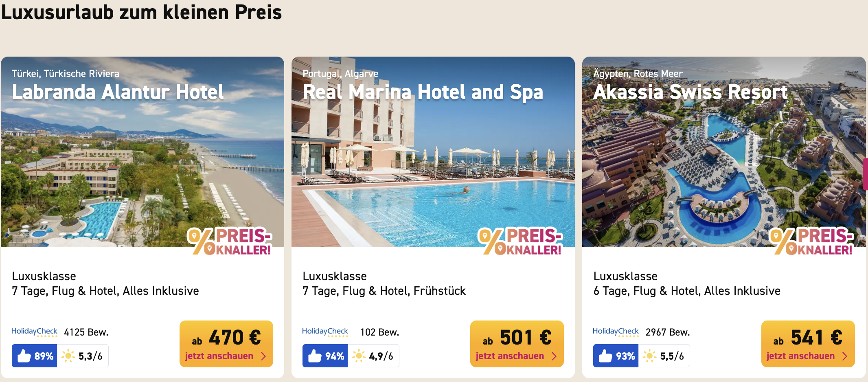The height and width of the screenshot is (382, 868).
Task: Open the Akassia Swiss Resort title
Action: tap(690, 92)
